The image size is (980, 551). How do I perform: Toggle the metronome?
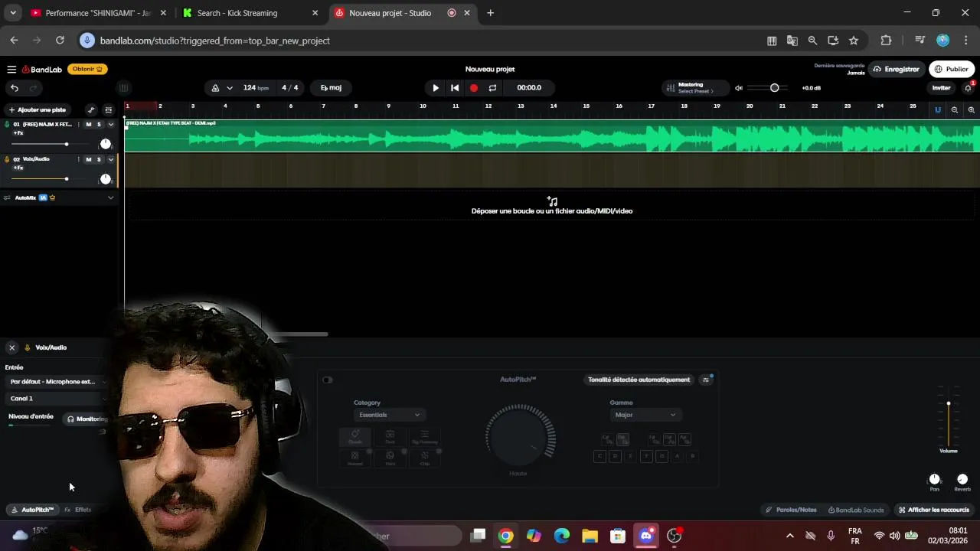pyautogui.click(x=215, y=88)
